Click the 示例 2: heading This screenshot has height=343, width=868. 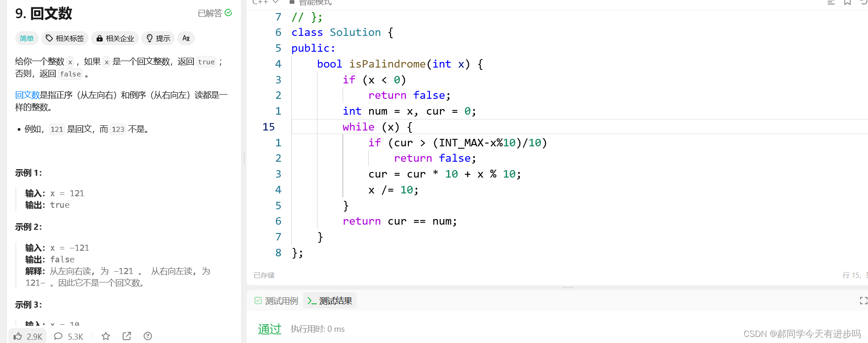click(x=28, y=227)
